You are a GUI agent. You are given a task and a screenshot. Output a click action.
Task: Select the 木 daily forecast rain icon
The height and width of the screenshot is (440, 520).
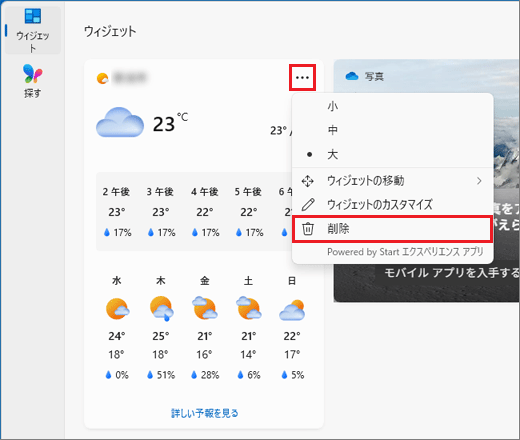tap(161, 308)
